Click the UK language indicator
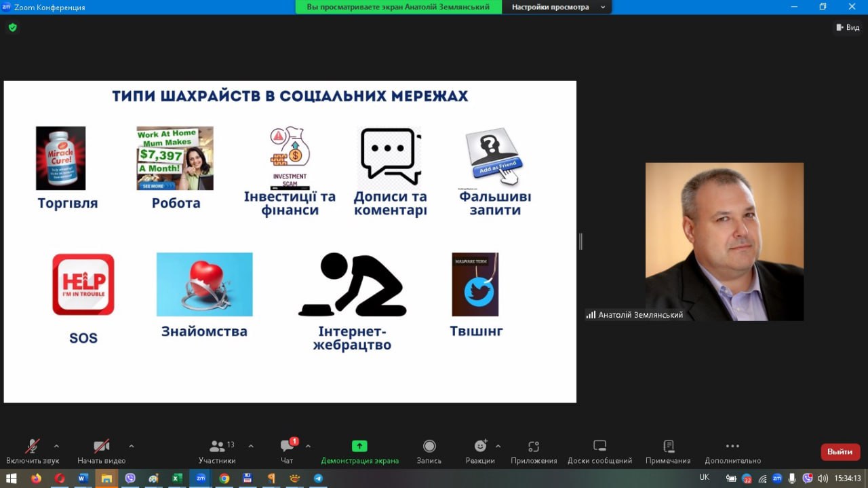This screenshot has height=488, width=868. coord(704,478)
